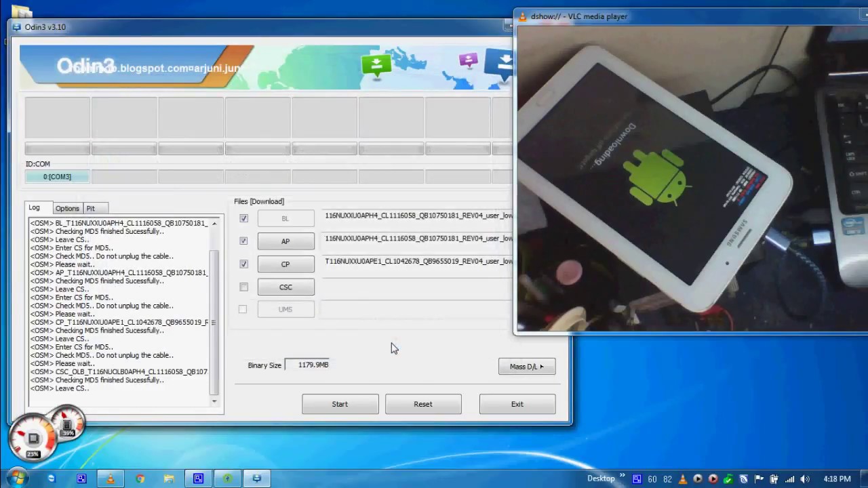Click the power plug battery tray icon
This screenshot has width=868, height=488.
(774, 479)
